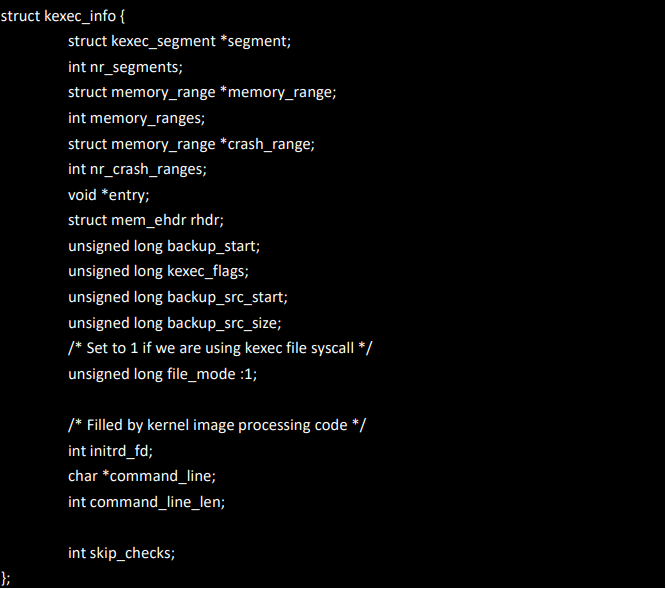Click '*memory_range;' field name
This screenshot has width=666, height=589.
(278, 93)
